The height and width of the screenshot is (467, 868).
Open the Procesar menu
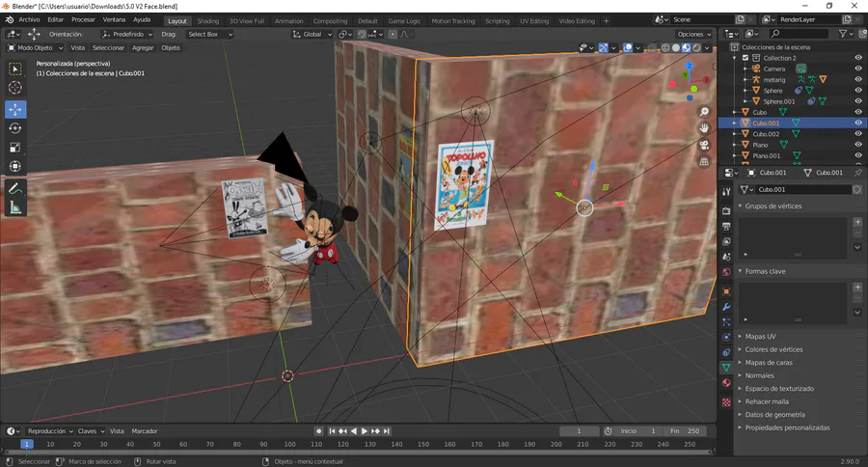pos(83,19)
